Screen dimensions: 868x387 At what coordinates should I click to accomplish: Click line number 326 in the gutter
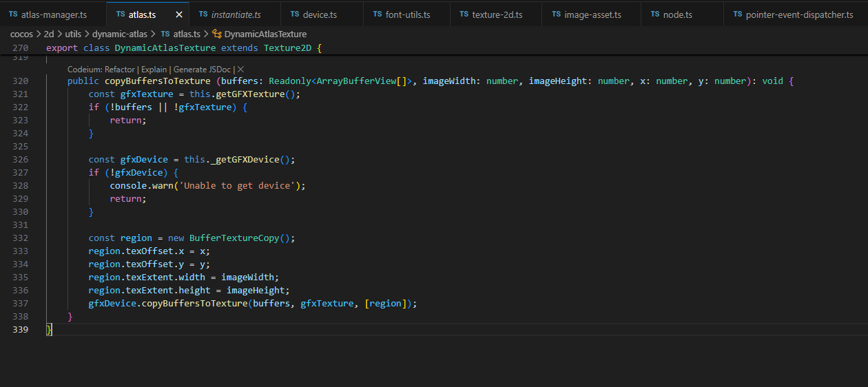(x=21, y=160)
